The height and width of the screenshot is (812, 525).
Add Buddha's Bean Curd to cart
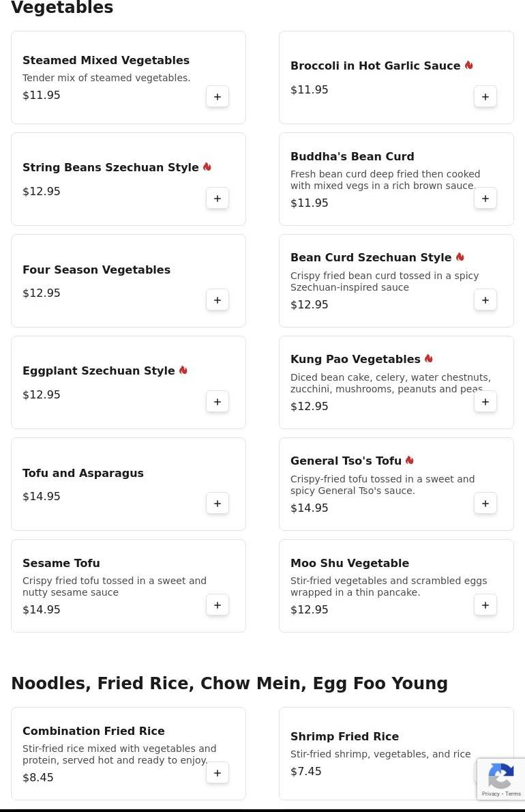point(485,199)
